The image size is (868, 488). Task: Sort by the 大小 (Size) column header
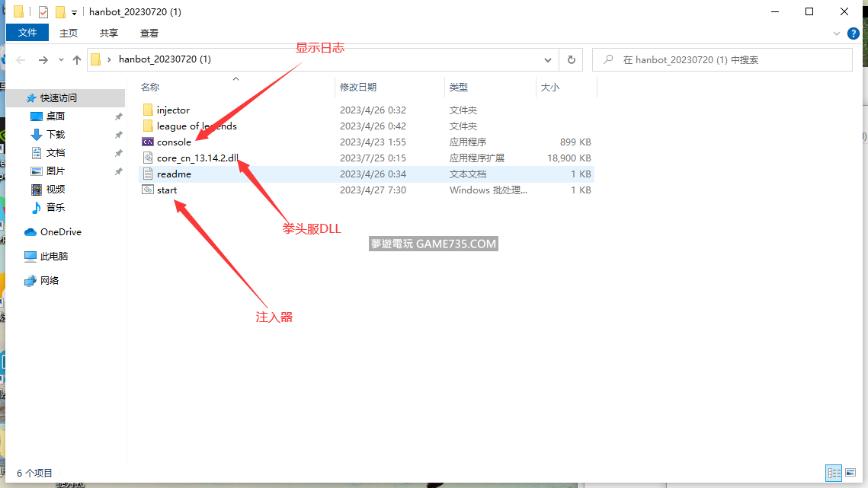550,87
